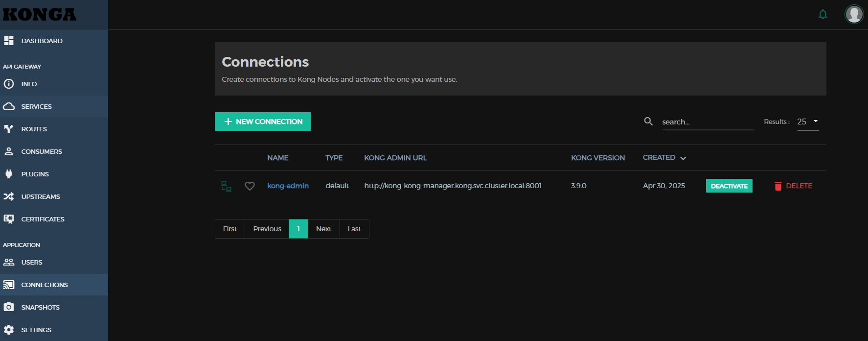This screenshot has width=868, height=341.
Task: Click the Settings gear icon
Action: (x=9, y=330)
